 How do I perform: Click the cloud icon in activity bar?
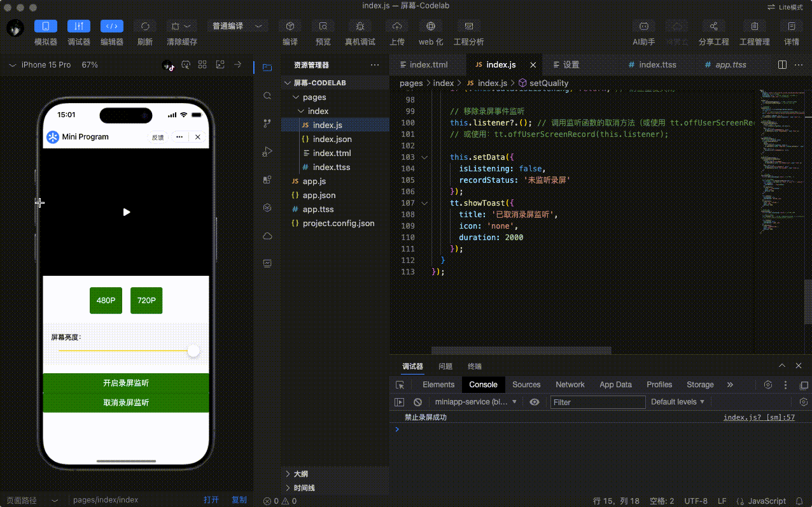(x=267, y=236)
